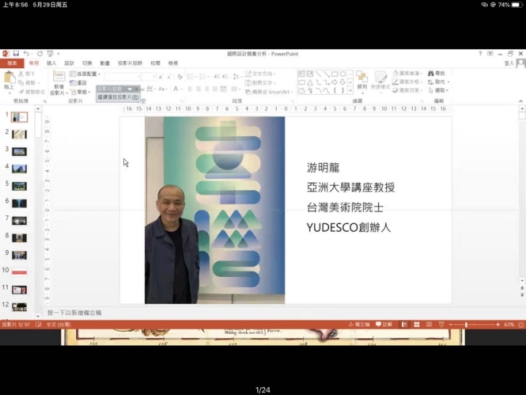Click the Save icon in quick access toolbar

point(16,54)
